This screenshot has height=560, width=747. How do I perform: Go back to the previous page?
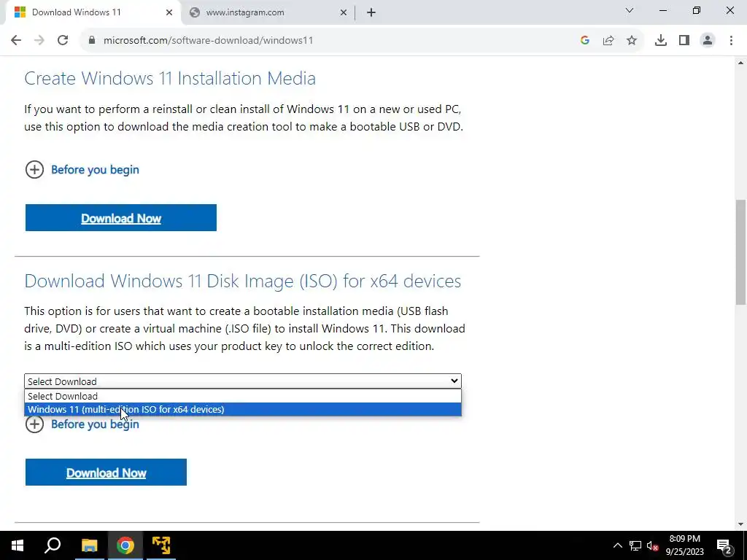pyautogui.click(x=16, y=41)
